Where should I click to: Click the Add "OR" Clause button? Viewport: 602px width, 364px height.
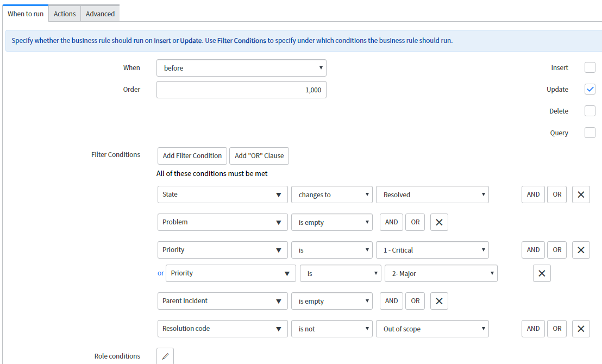(259, 156)
